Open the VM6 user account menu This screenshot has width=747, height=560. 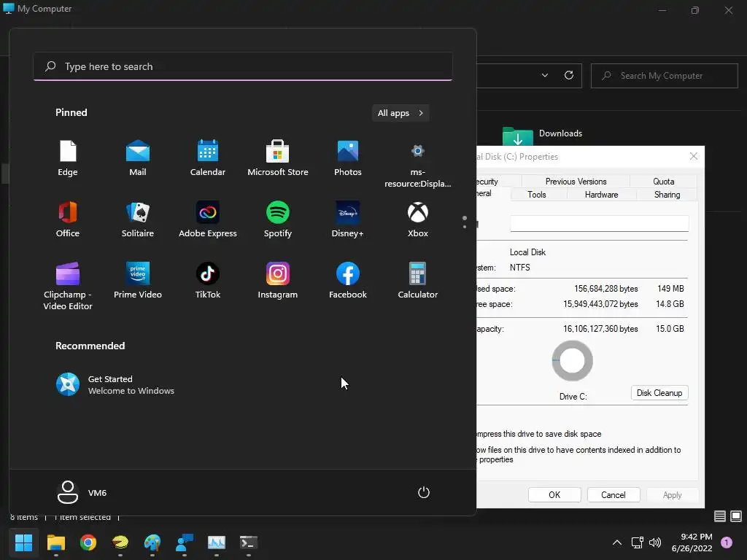click(82, 492)
